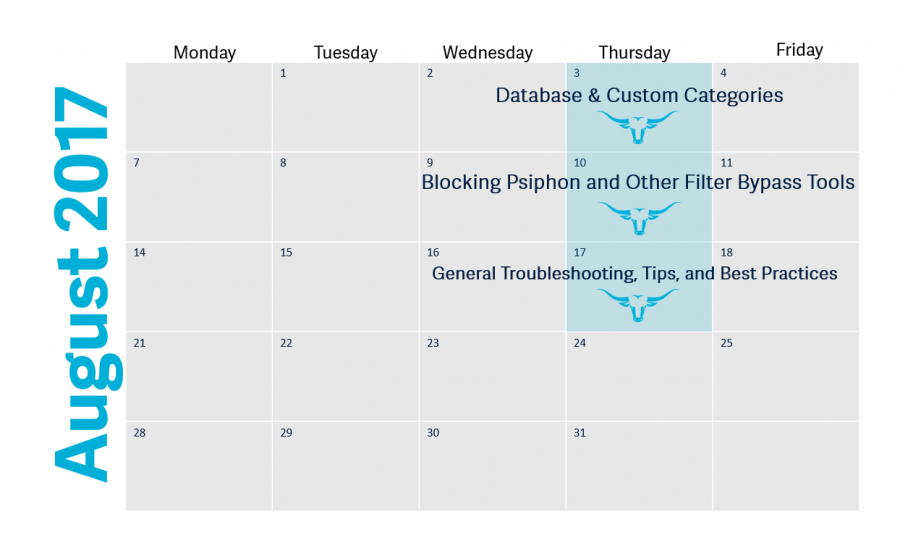Select the day cell for August 22

click(x=346, y=377)
